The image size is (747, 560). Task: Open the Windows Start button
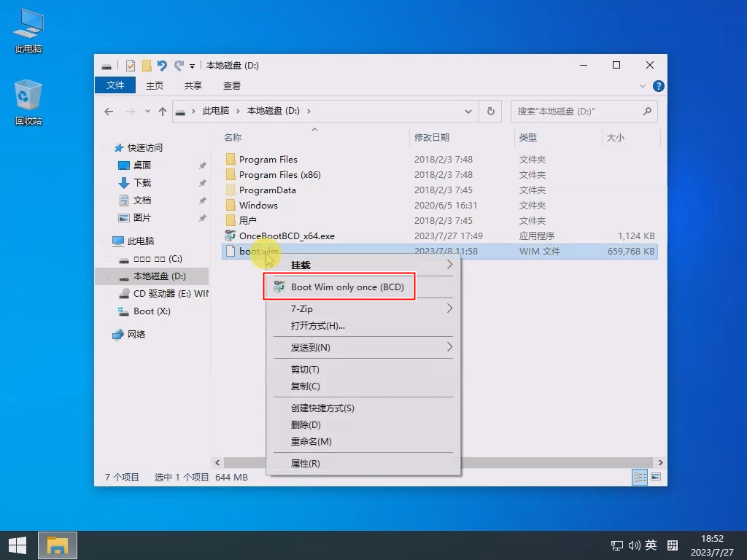18,545
